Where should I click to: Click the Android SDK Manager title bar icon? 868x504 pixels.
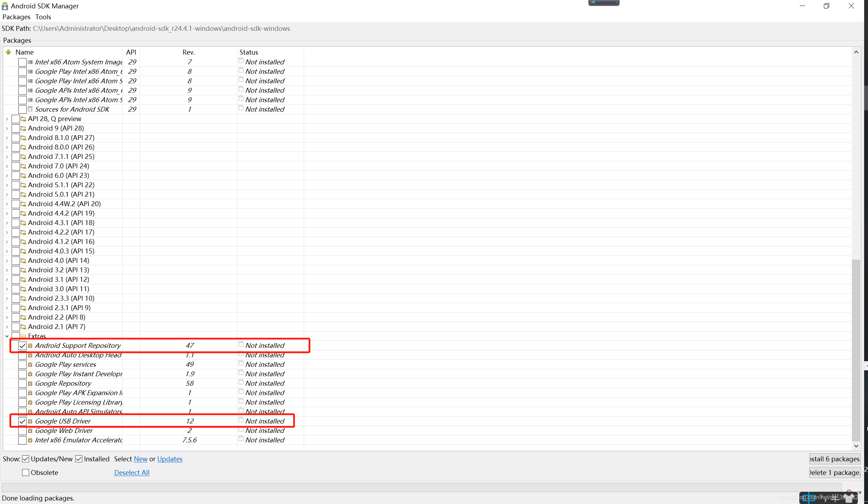[x=5, y=6]
